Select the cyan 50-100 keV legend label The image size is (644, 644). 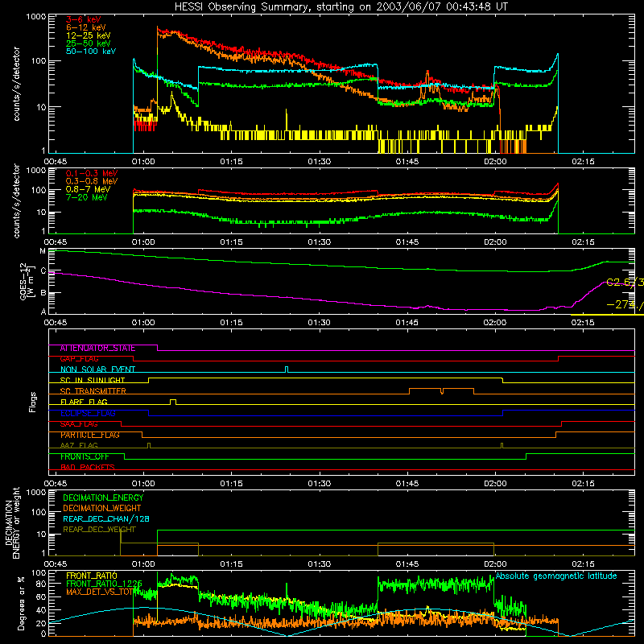click(x=91, y=52)
